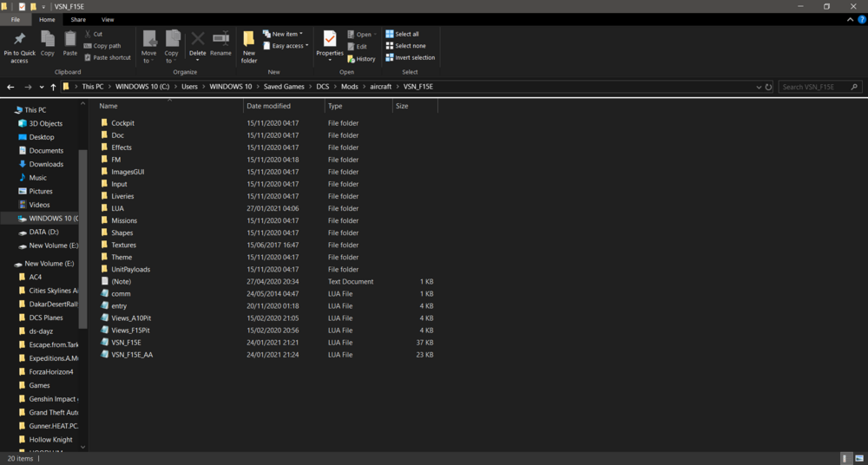Open the Delete options arrow

point(198,59)
